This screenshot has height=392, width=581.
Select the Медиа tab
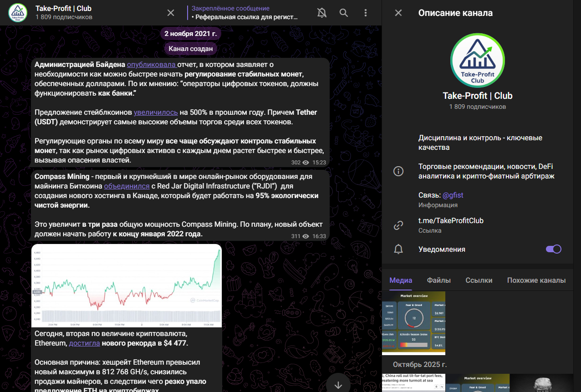tap(401, 280)
